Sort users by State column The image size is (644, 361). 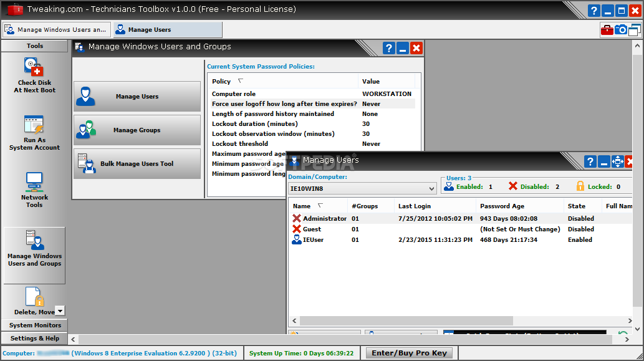coord(583,206)
